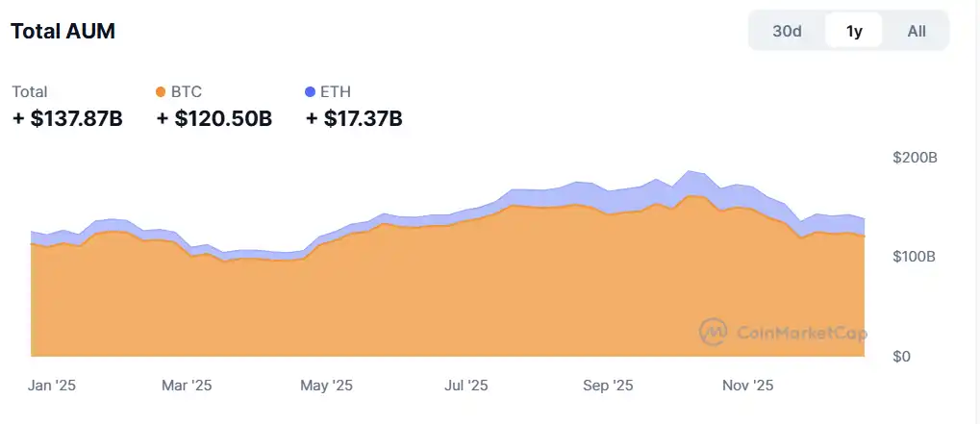Image resolution: width=980 pixels, height=424 pixels.
Task: Switch to the 30d time range
Action: [787, 31]
